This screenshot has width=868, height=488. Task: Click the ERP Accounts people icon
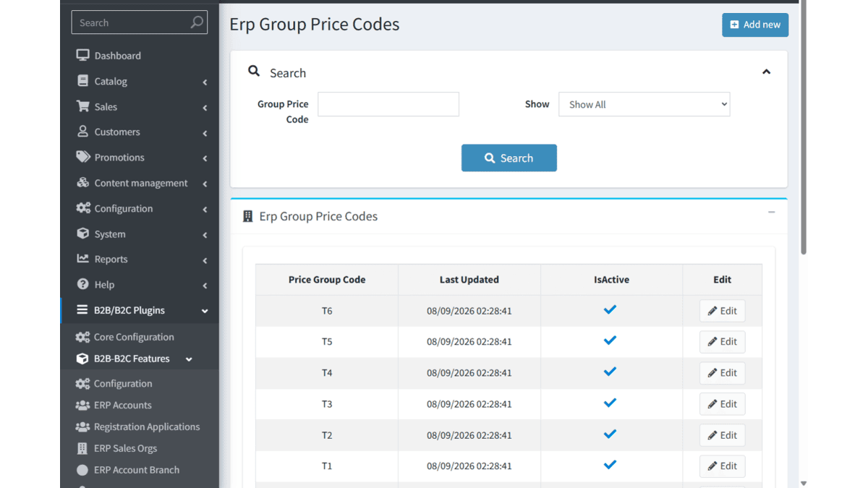pos(82,406)
